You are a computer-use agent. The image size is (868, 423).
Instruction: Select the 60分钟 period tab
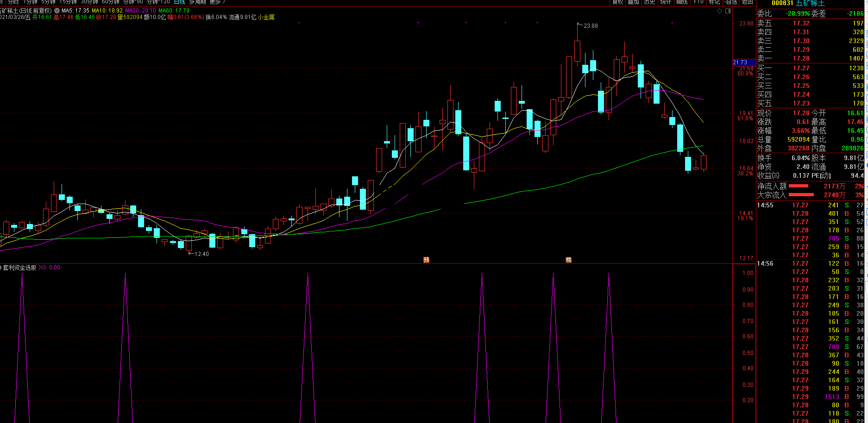click(111, 2)
